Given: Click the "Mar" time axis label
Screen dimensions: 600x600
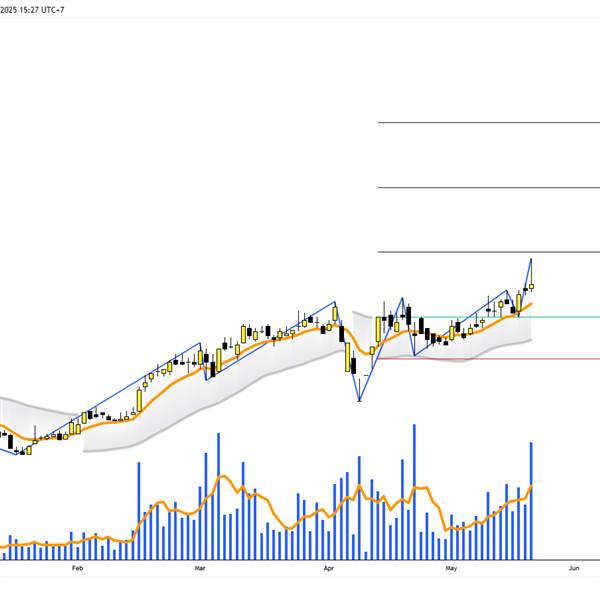Looking at the screenshot, I should pyautogui.click(x=200, y=568).
